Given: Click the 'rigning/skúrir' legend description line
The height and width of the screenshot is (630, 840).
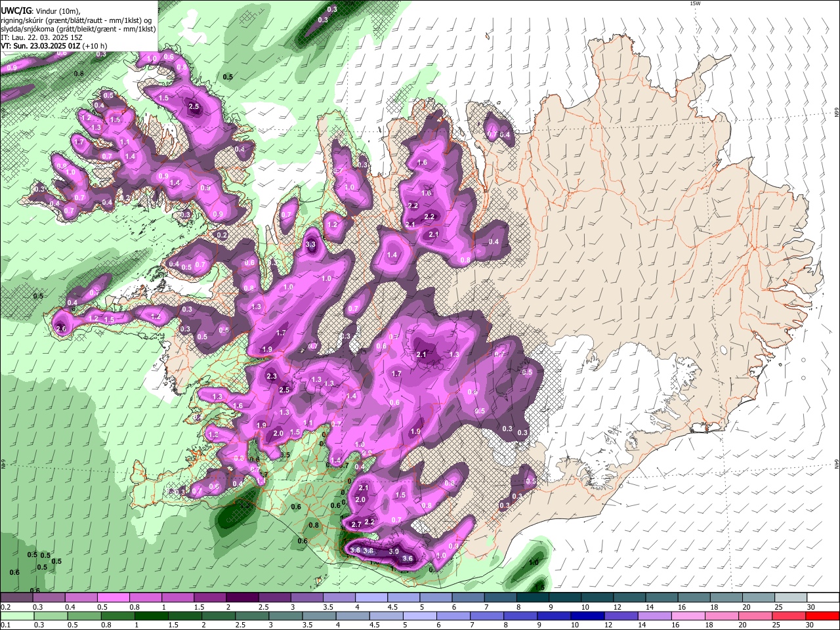Looking at the screenshot, I should [76, 20].
